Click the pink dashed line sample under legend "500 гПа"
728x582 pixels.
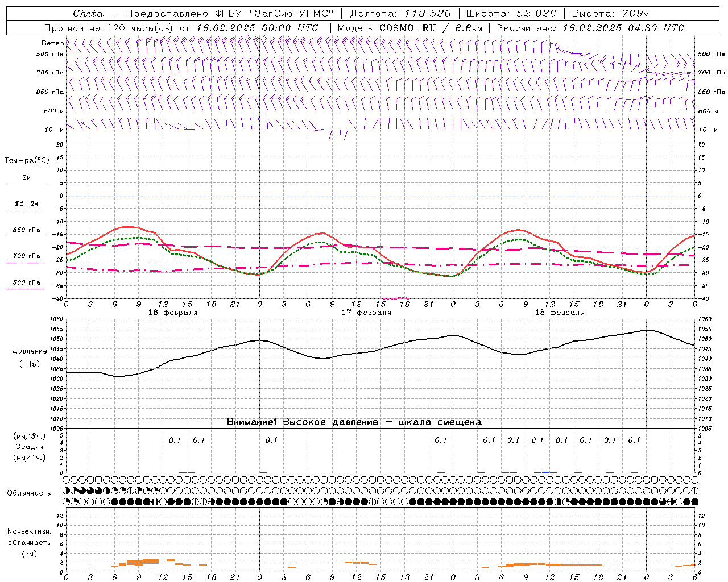[x=26, y=289]
